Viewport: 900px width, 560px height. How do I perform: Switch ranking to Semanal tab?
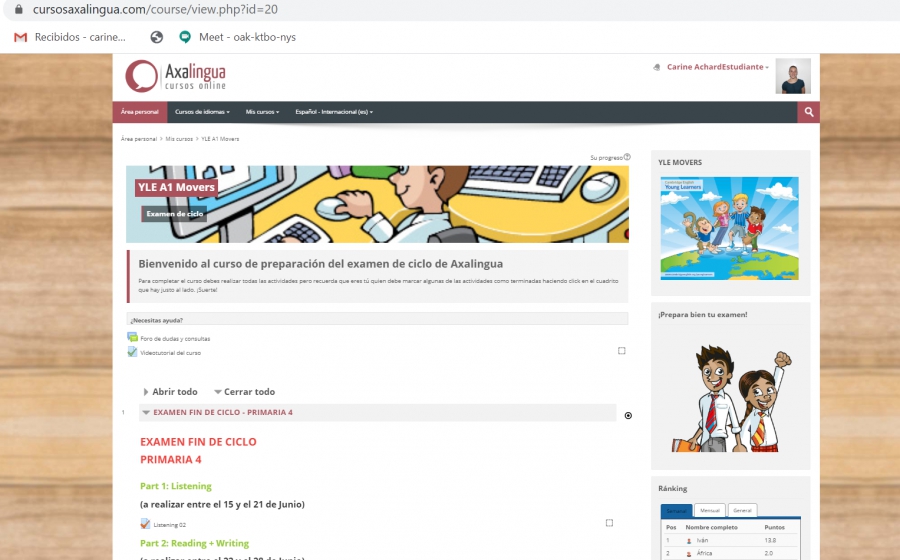pos(676,511)
